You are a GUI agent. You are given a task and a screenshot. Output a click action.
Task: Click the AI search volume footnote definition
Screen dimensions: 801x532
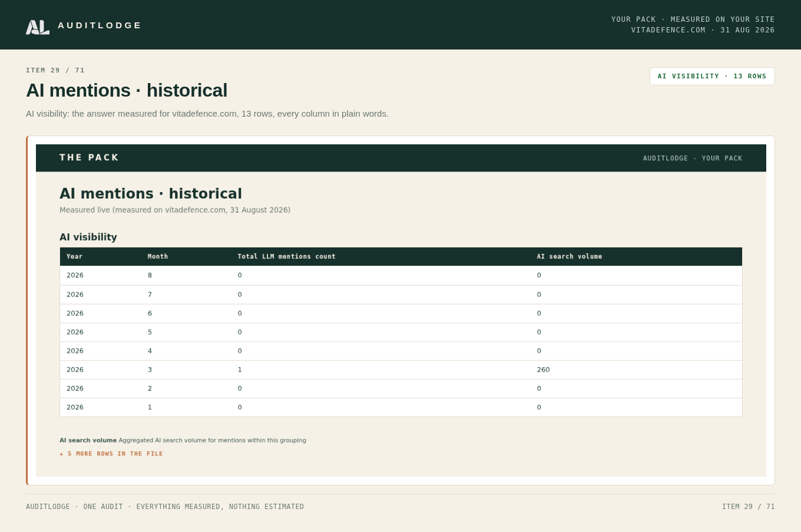coord(183,440)
